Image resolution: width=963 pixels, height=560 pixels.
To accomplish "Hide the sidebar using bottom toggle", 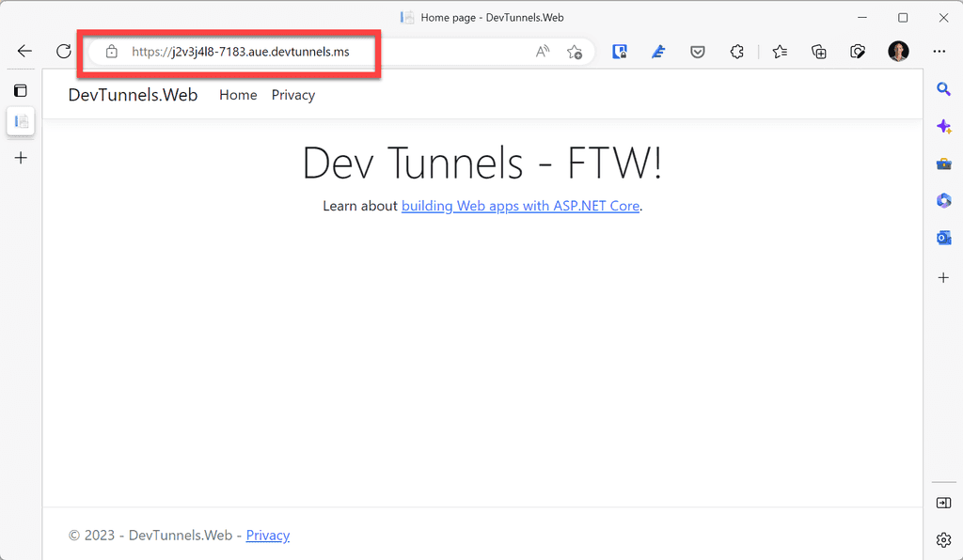I will 943,503.
